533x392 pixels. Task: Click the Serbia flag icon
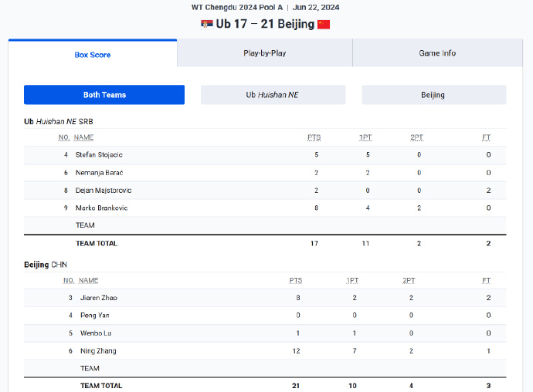(207, 24)
